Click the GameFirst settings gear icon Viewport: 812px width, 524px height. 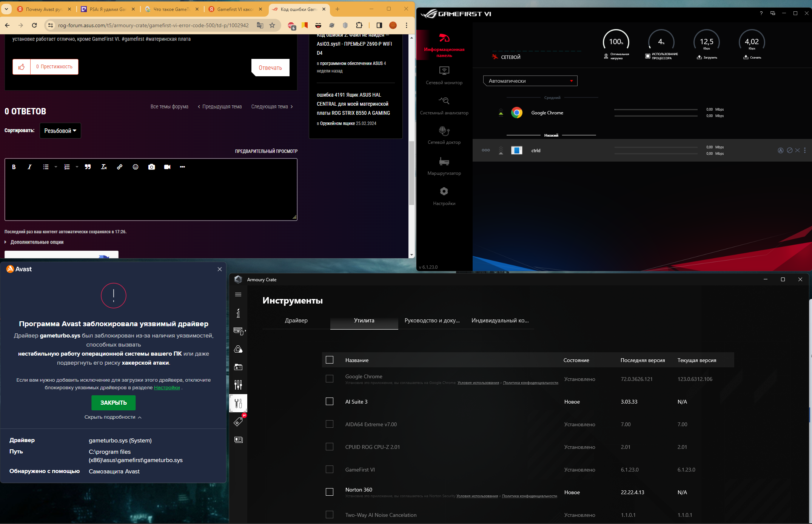click(x=444, y=191)
